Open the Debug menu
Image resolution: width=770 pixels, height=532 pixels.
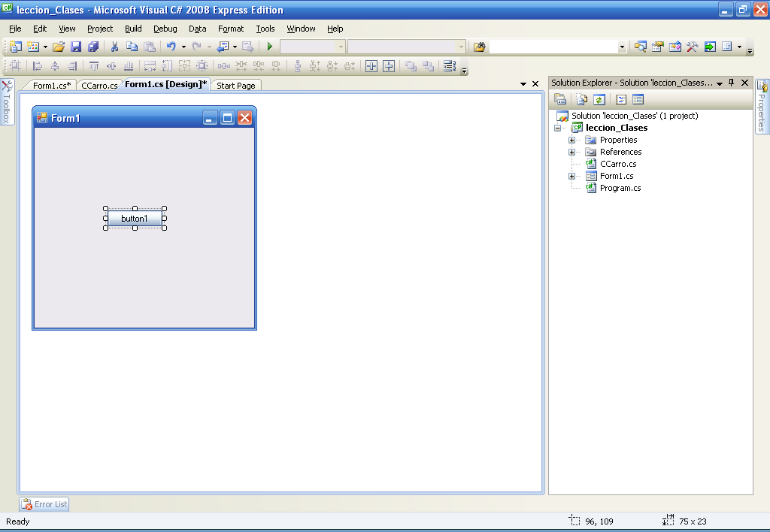point(165,29)
